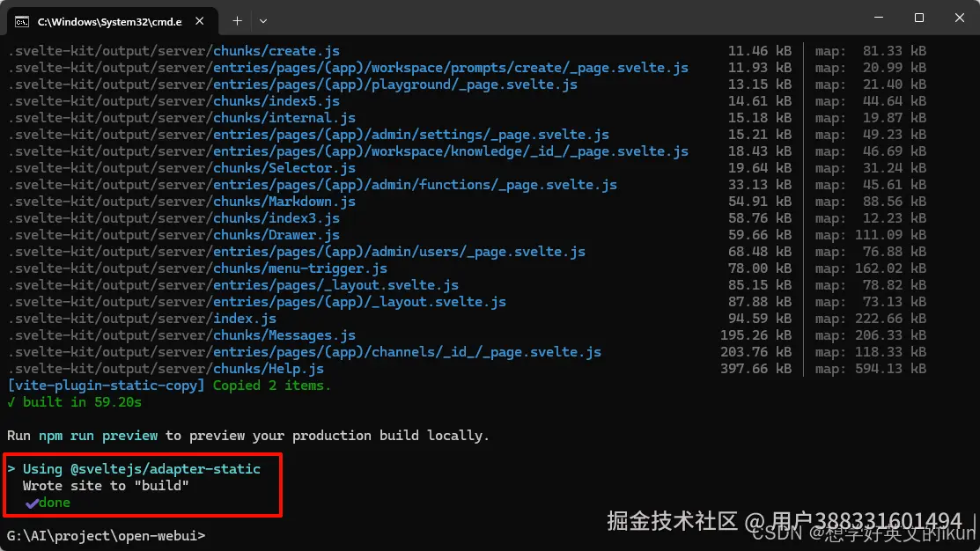Viewport: 980px width, 551px height.
Task: Click (app)/_layout.svelte.js path
Action: [359, 302]
